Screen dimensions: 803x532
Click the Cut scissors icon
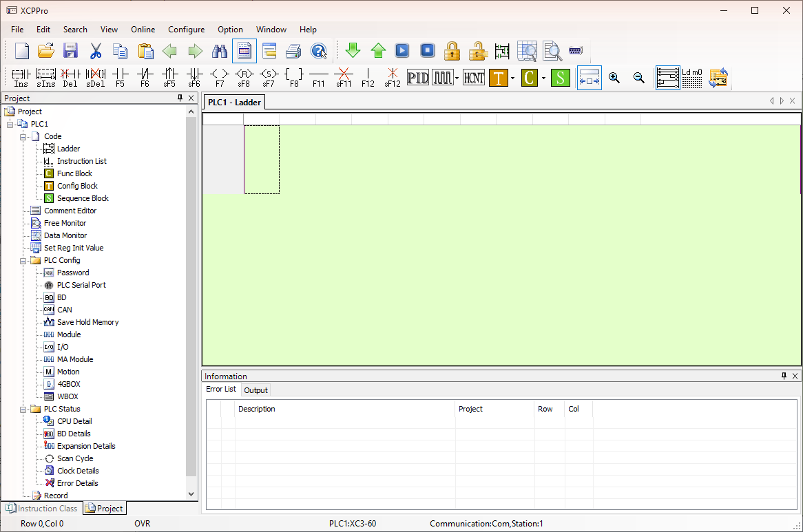tap(95, 51)
